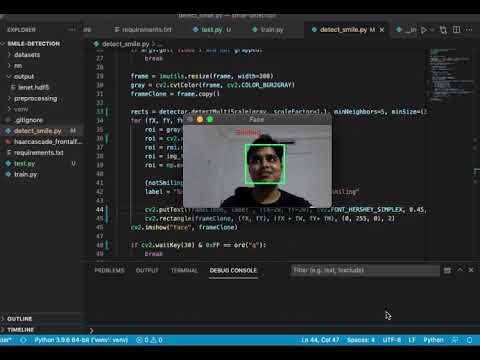
Task: Select detect_smile.py in the explorer tree
Action: click(37, 131)
